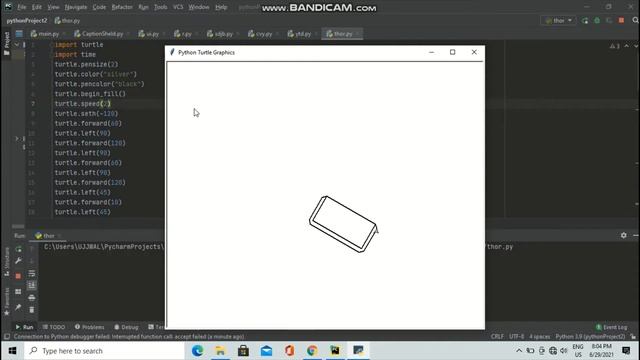Open the Run tool window button at bottom
The image size is (640, 360).
pos(24,327)
